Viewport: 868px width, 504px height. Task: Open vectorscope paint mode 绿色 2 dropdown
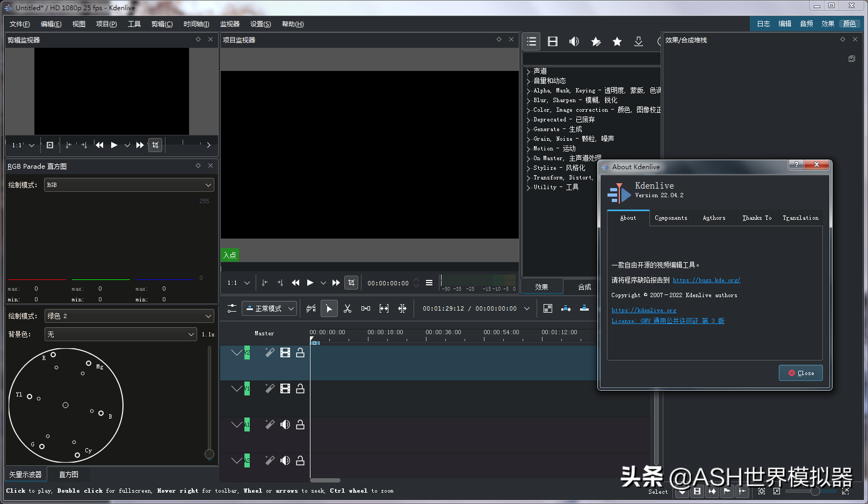point(129,316)
